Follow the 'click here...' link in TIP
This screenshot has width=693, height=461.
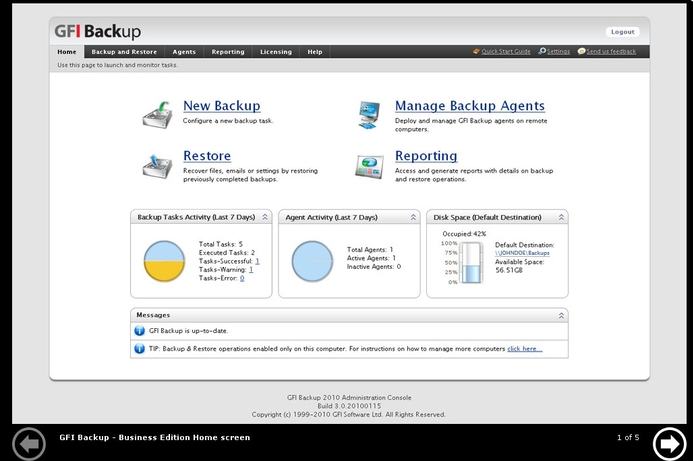tap(525, 349)
